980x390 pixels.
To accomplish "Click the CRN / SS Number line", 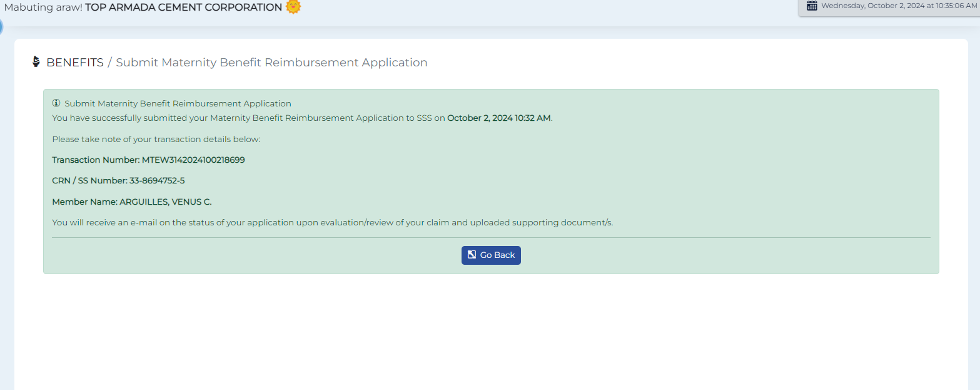I will pyautogui.click(x=118, y=180).
